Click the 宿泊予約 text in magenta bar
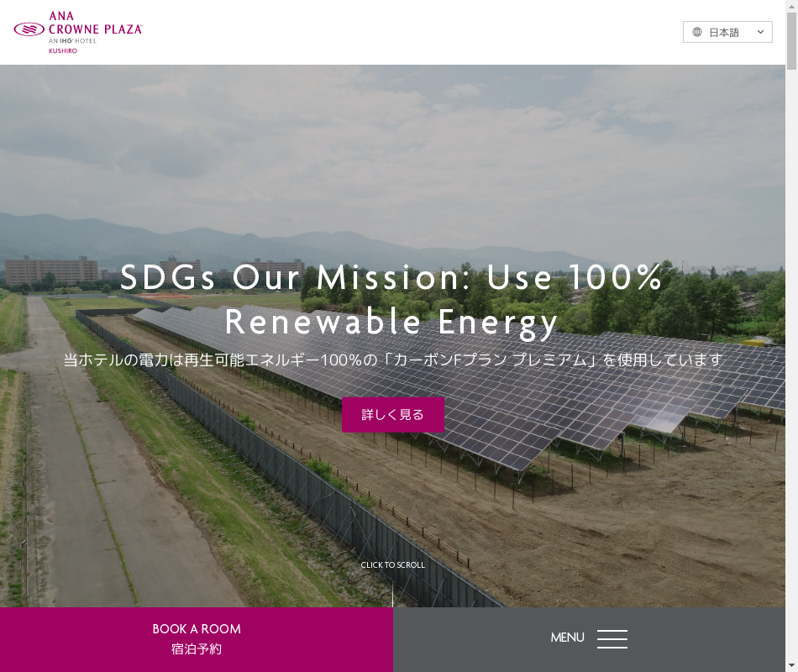 (197, 649)
